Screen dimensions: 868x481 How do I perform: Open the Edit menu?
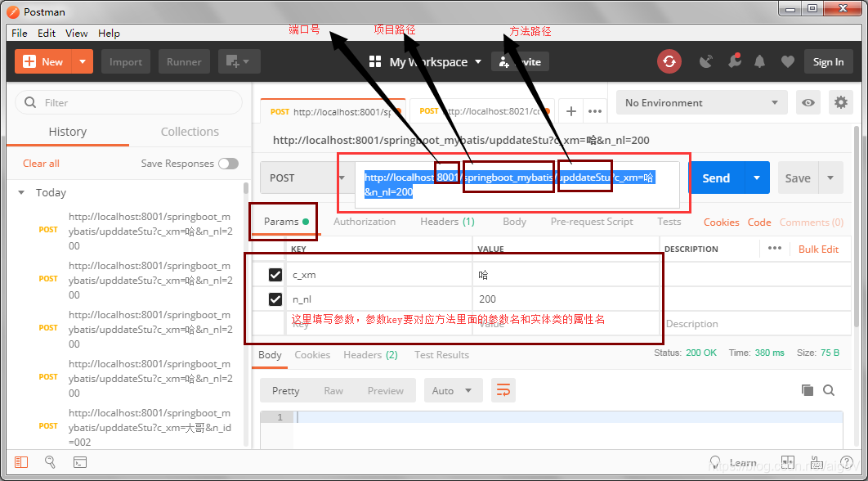click(47, 34)
